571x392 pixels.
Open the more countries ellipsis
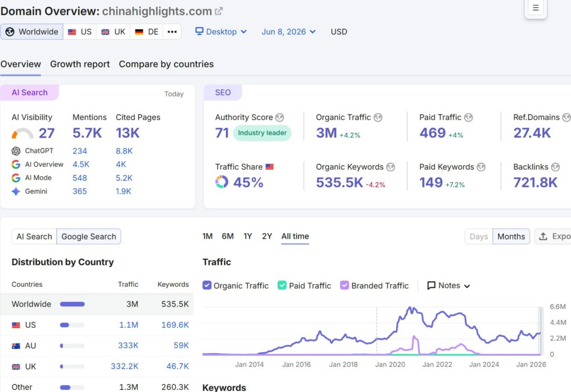pyautogui.click(x=172, y=32)
